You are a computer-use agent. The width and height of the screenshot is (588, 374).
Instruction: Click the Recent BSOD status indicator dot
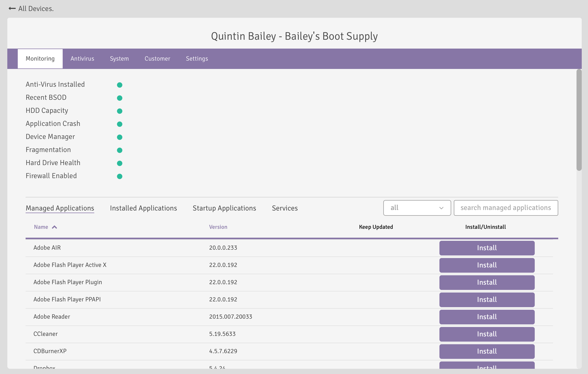click(x=120, y=98)
